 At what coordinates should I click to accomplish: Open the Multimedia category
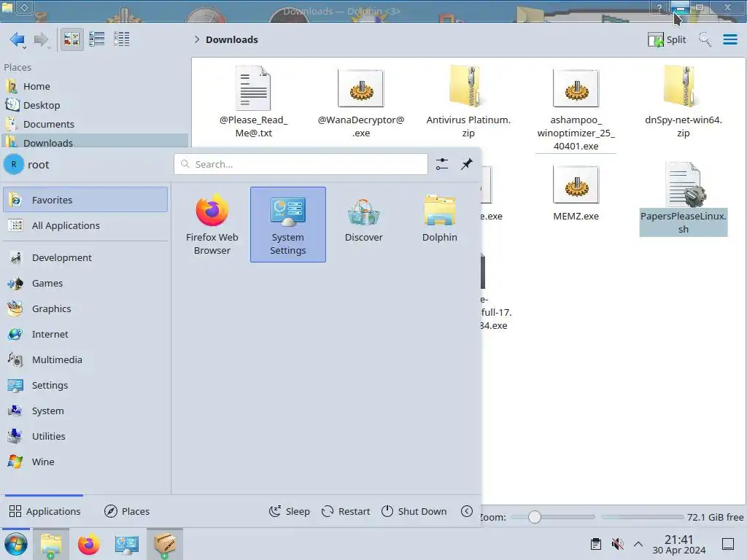pyautogui.click(x=85, y=359)
